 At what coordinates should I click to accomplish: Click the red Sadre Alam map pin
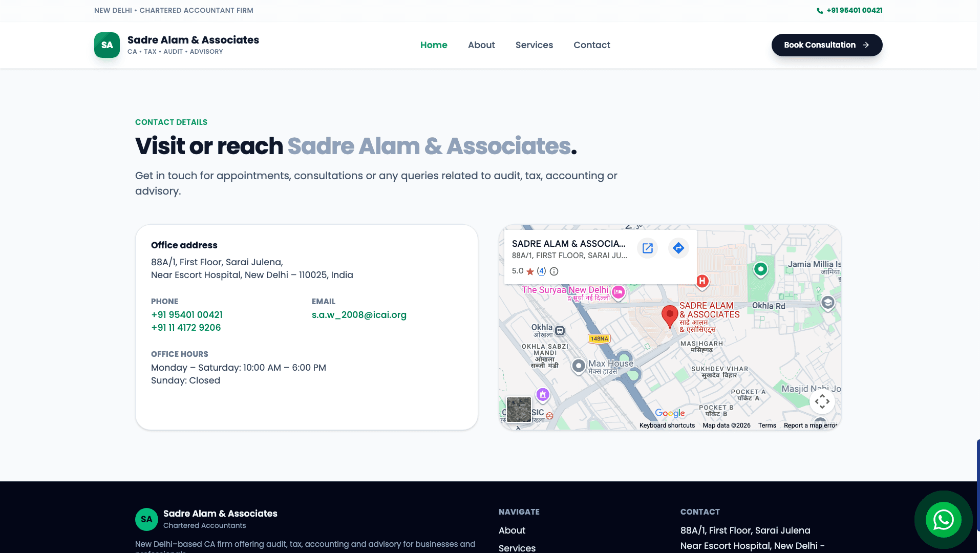point(670,316)
